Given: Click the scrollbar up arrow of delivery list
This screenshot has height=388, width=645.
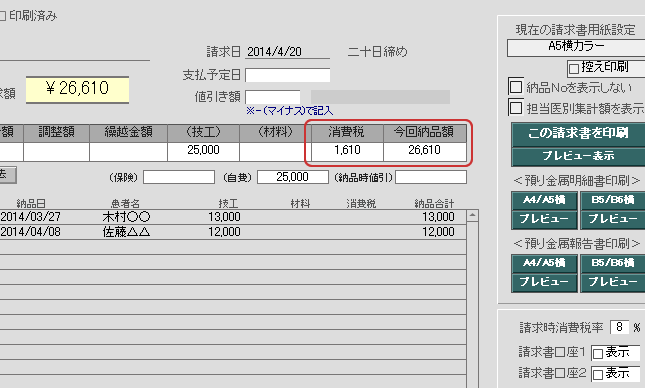Looking at the screenshot, I should (x=472, y=215).
